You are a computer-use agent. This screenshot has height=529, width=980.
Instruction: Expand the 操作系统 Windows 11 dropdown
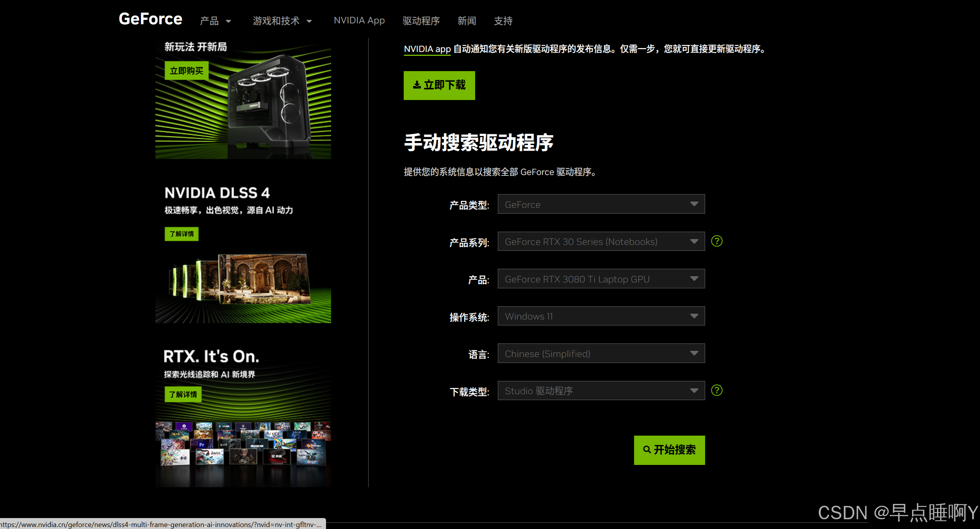coord(601,316)
